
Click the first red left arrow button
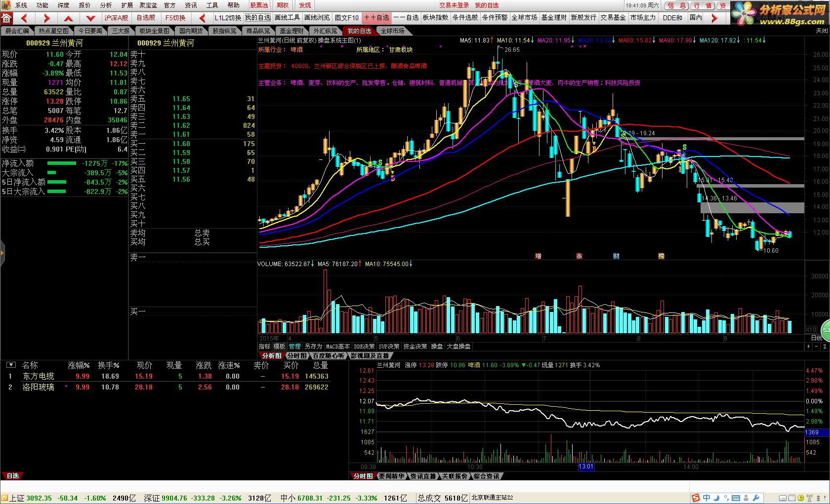click(24, 18)
